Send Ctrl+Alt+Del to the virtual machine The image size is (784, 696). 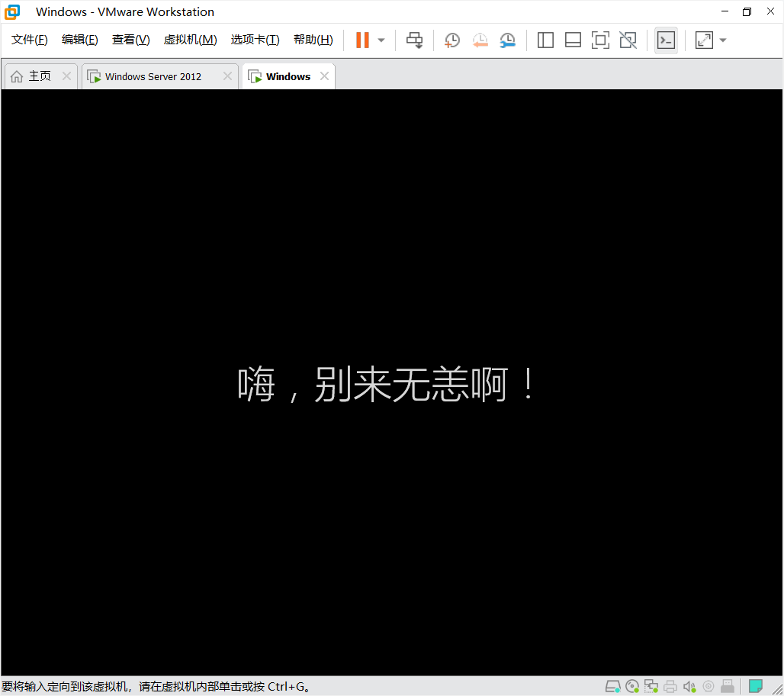click(x=415, y=40)
